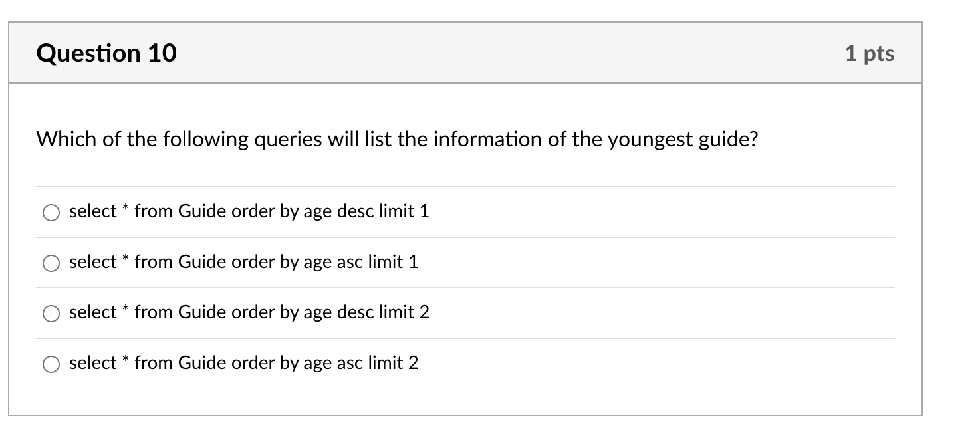Select the radio button for "age asc limit 1"

click(x=51, y=263)
